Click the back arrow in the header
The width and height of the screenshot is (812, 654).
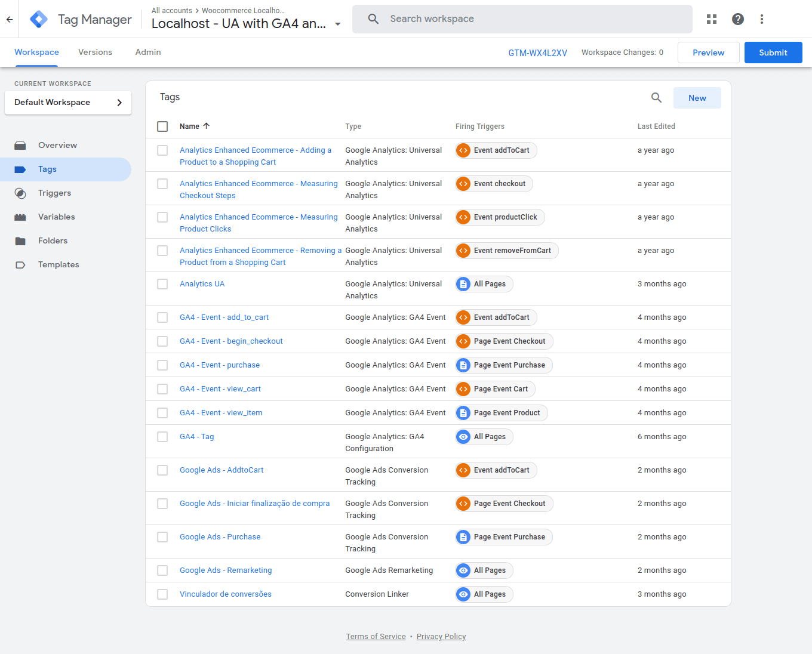coord(10,19)
